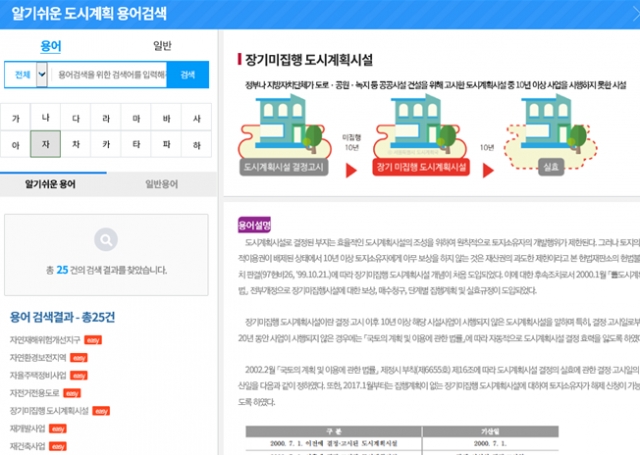Select the 나 consonant filter
Viewport: 640px width, 455px height.
point(45,118)
